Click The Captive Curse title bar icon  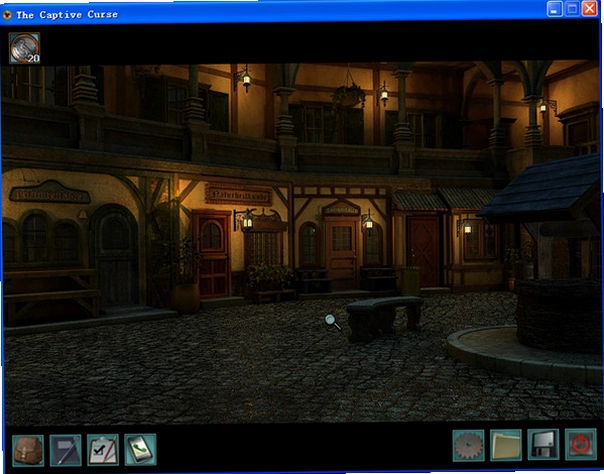click(x=7, y=15)
